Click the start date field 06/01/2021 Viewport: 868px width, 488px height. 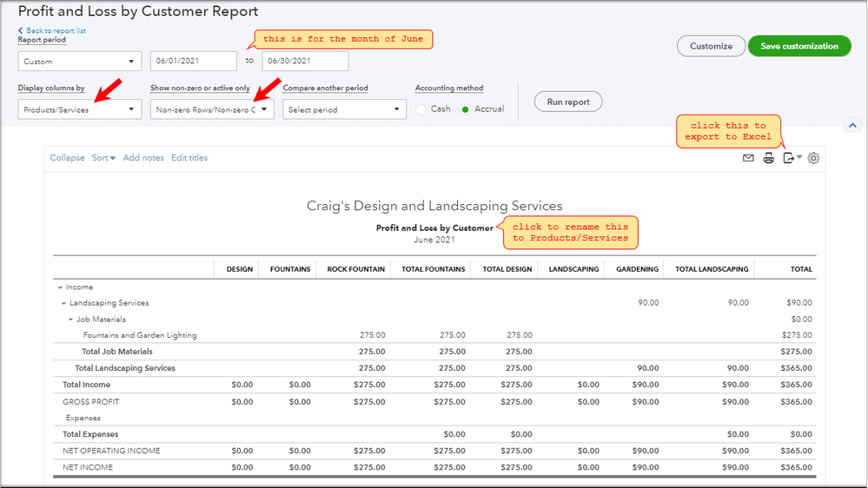[194, 61]
